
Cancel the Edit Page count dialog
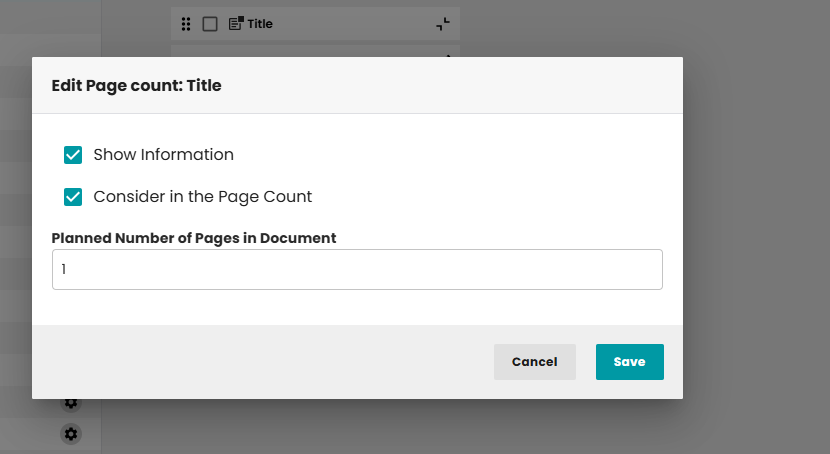(x=535, y=362)
